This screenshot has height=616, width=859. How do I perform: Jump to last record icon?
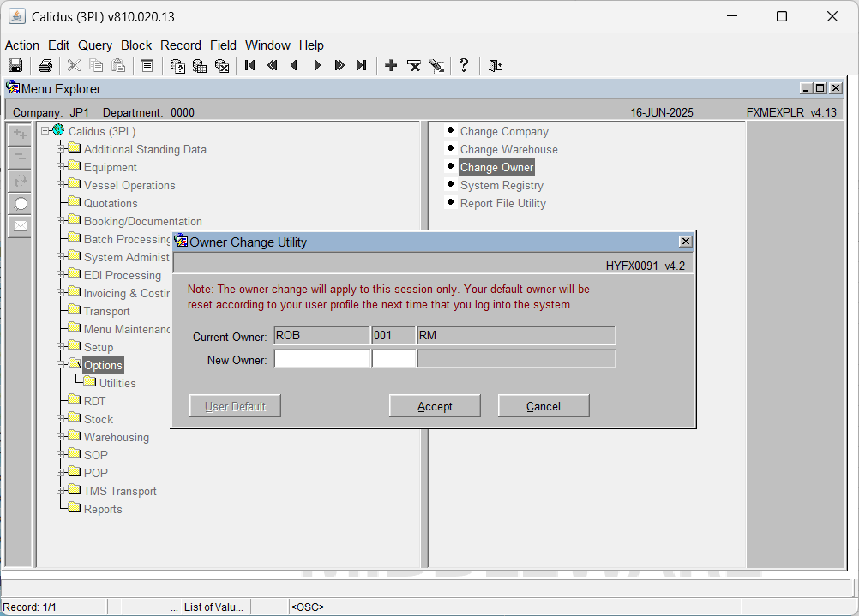362,66
